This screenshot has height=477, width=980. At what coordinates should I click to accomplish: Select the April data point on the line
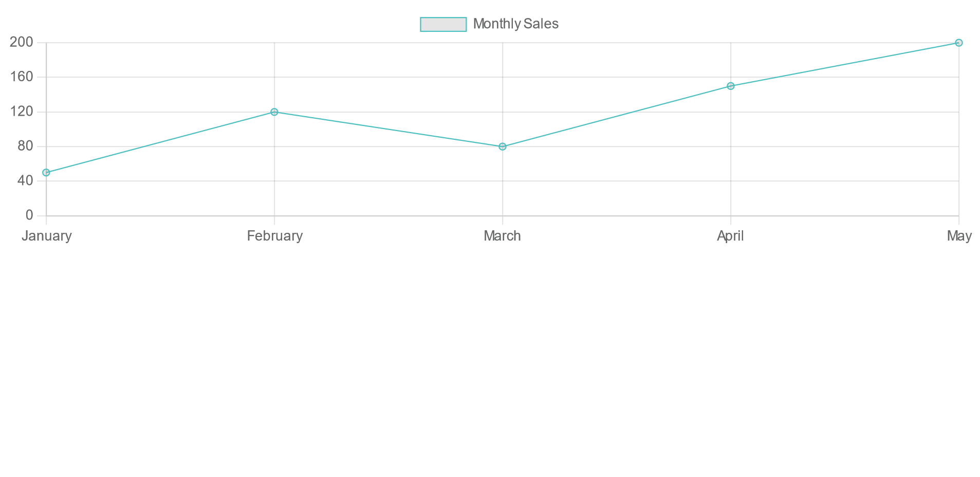click(x=731, y=86)
